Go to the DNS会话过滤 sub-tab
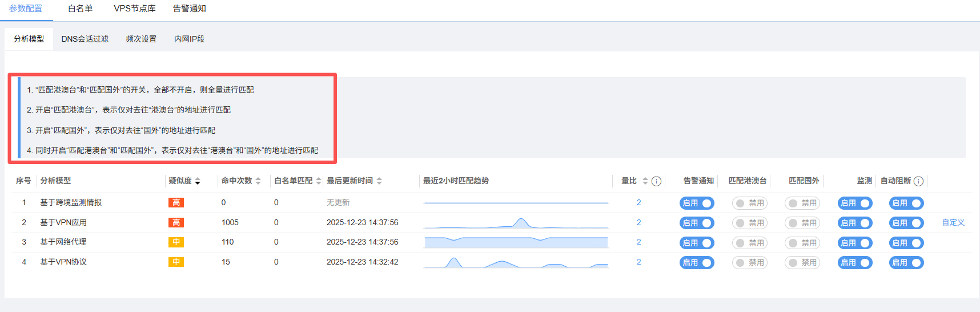This screenshot has width=980, height=312. (85, 39)
